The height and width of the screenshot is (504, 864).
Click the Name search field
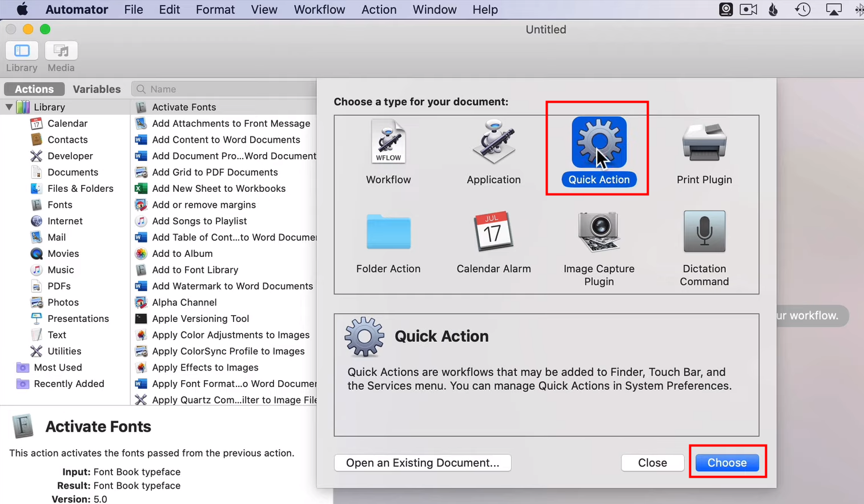click(x=224, y=89)
